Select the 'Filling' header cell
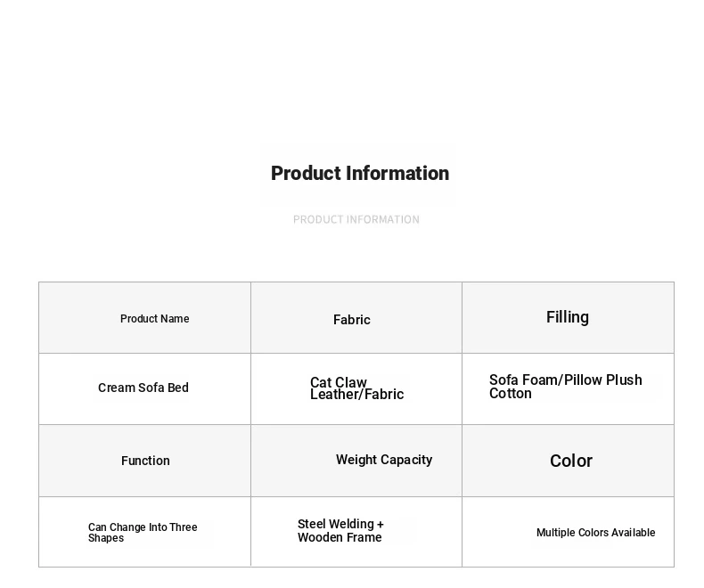This screenshot has width=704, height=588. point(568,317)
